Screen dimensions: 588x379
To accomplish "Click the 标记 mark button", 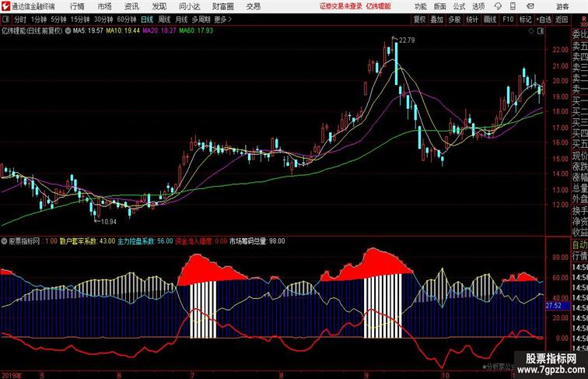I will tap(525, 19).
